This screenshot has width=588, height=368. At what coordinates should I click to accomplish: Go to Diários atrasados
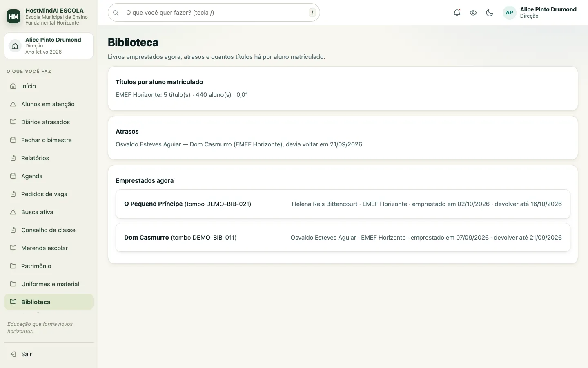(49, 122)
